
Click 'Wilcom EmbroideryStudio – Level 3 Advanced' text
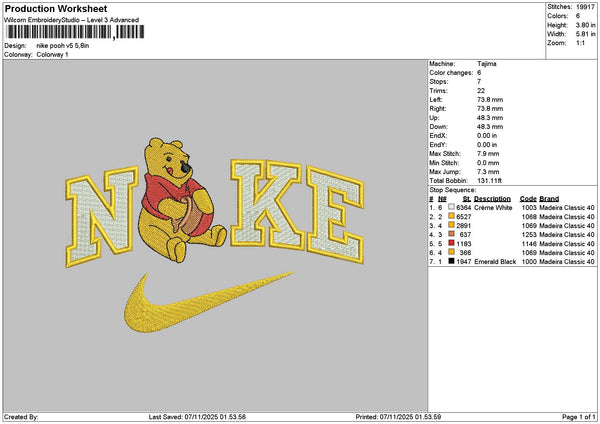tap(72, 20)
